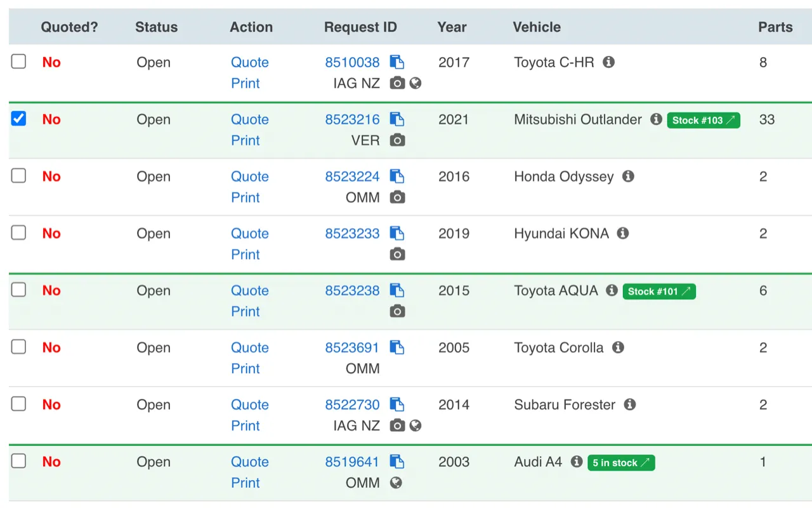The width and height of the screenshot is (812, 508).
Task: Copy request ID 8519641 icon
Action: pyautogui.click(x=397, y=462)
